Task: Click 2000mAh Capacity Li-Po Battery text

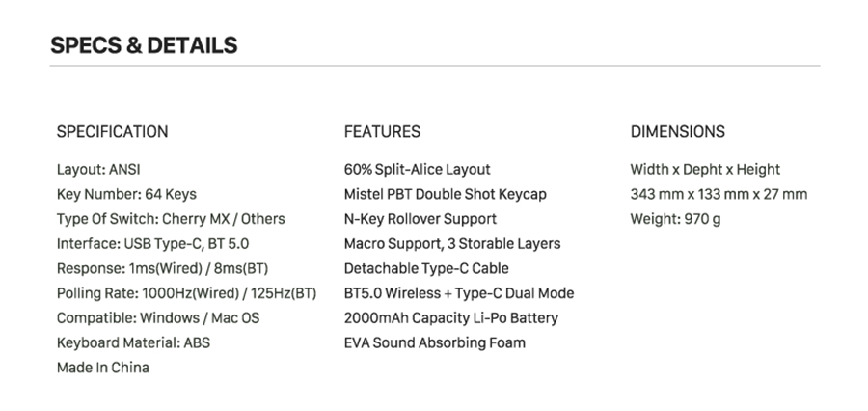Action: coord(451,318)
